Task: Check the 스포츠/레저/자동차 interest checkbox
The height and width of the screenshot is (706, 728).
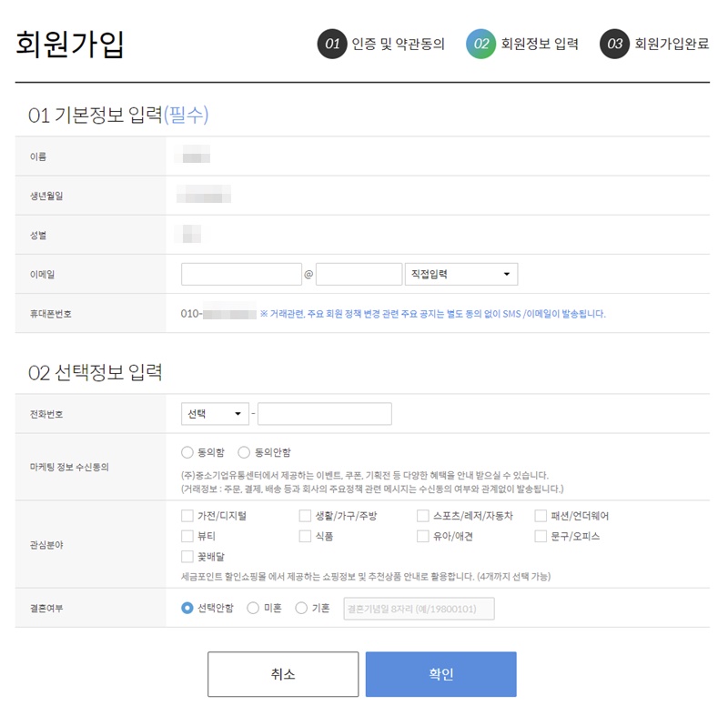Action: pyautogui.click(x=423, y=516)
